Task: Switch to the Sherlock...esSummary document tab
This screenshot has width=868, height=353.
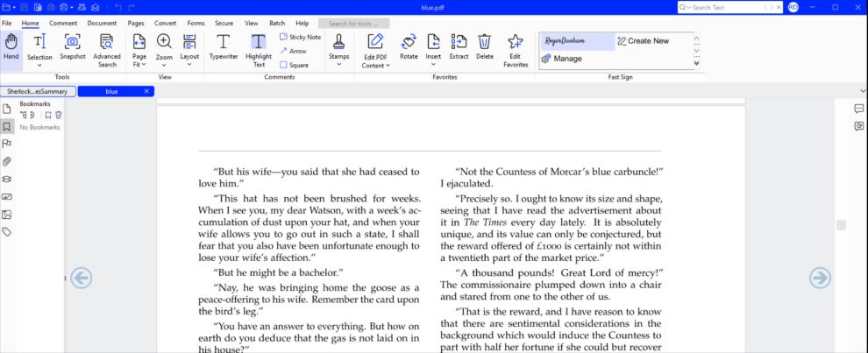Action: pyautogui.click(x=38, y=91)
